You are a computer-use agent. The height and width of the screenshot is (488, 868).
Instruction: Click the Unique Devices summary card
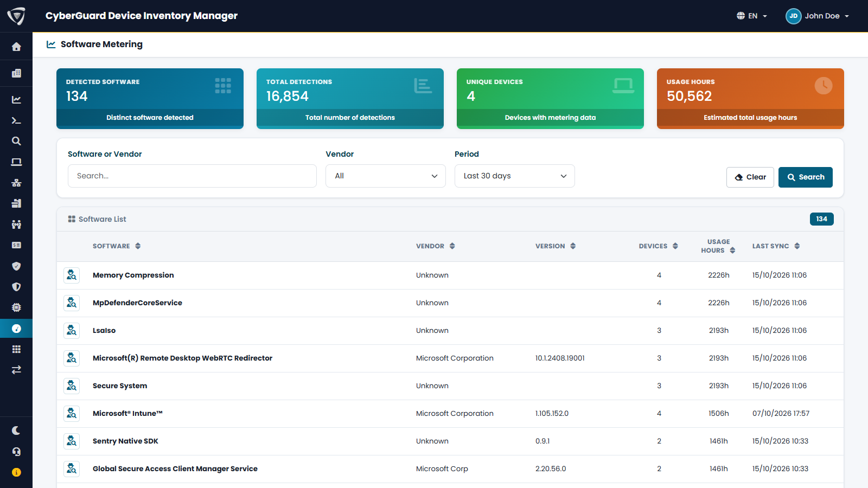click(x=550, y=99)
